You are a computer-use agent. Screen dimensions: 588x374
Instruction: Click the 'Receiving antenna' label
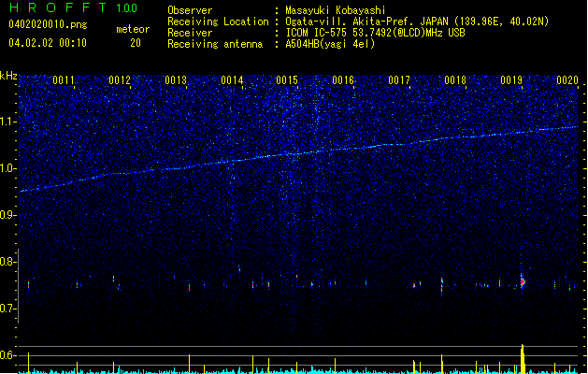[215, 44]
